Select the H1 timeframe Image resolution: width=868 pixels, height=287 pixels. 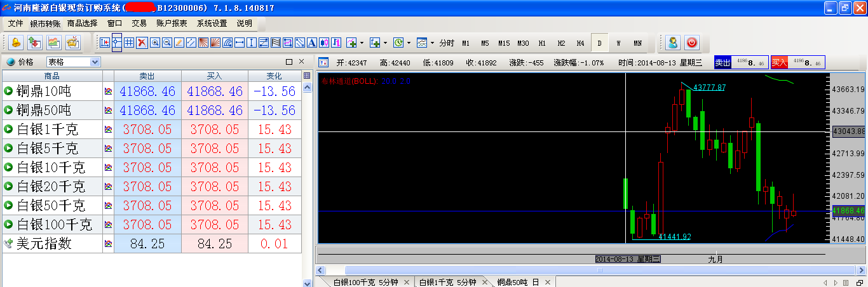coord(542,43)
